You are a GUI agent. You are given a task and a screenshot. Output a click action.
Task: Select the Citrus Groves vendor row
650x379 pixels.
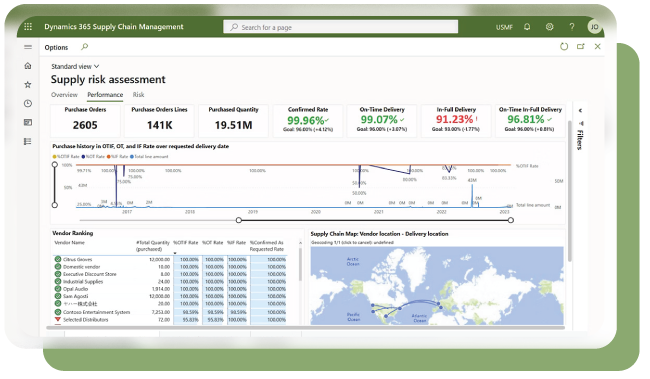pyautogui.click(x=170, y=259)
